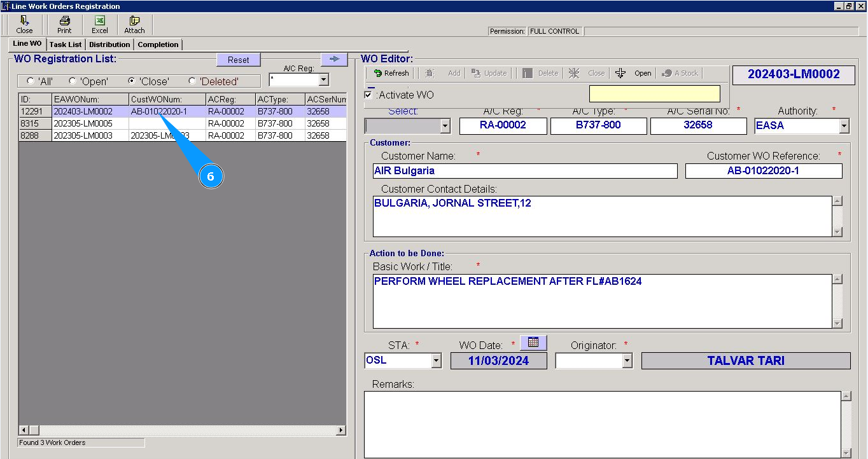Click the yellow status field
The height and width of the screenshot is (459, 868).
tap(654, 94)
